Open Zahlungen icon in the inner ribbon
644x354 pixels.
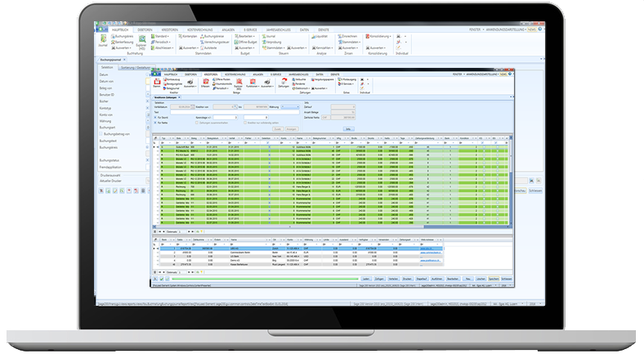pyautogui.click(x=283, y=83)
